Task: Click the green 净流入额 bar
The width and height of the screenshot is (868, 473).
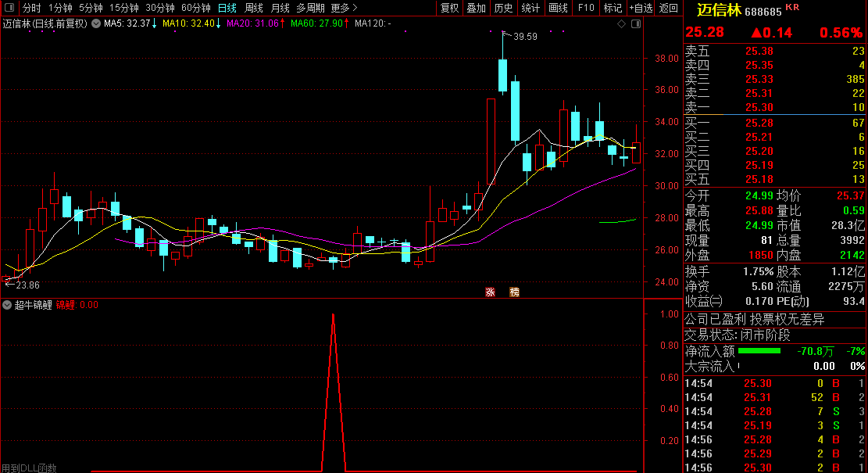Action: [759, 351]
